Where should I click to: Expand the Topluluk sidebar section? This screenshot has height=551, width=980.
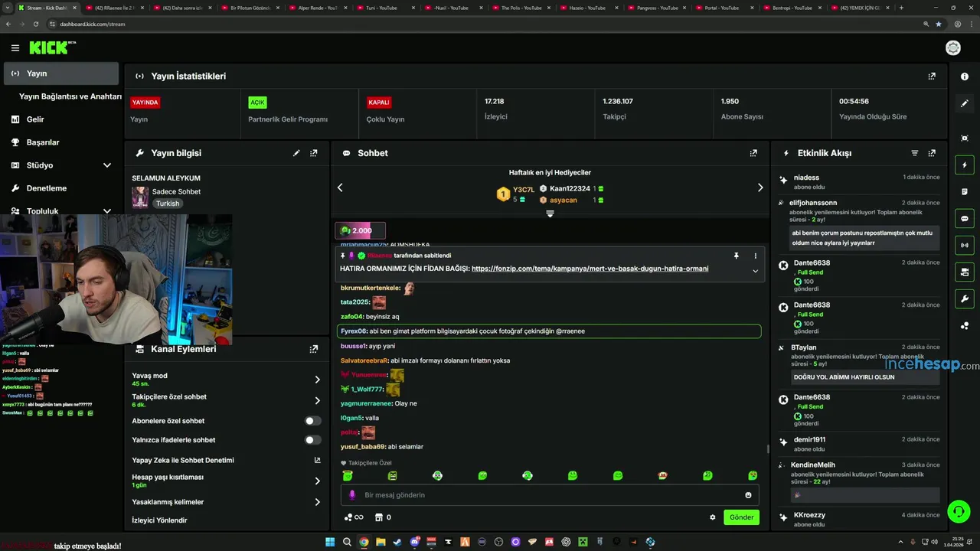(x=107, y=211)
